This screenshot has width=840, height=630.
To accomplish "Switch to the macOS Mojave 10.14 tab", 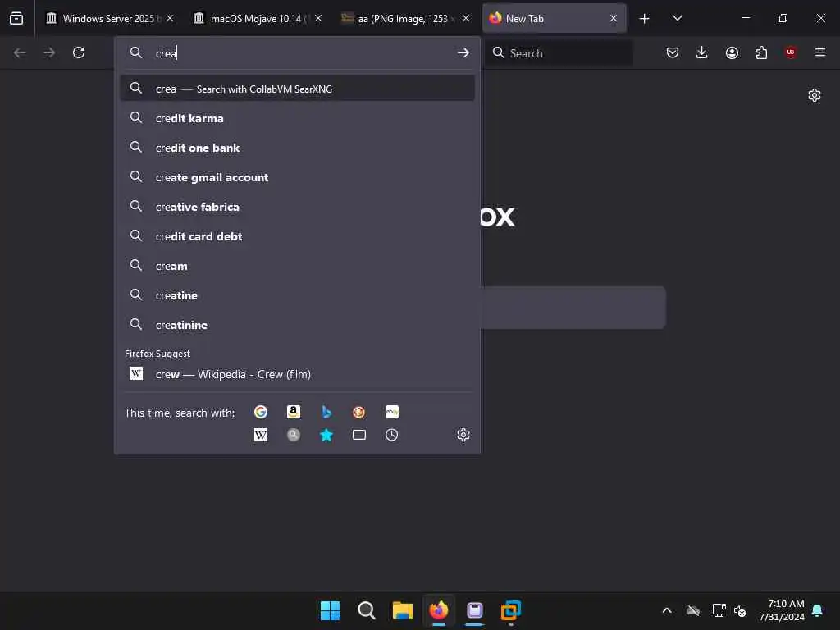I will click(x=258, y=18).
